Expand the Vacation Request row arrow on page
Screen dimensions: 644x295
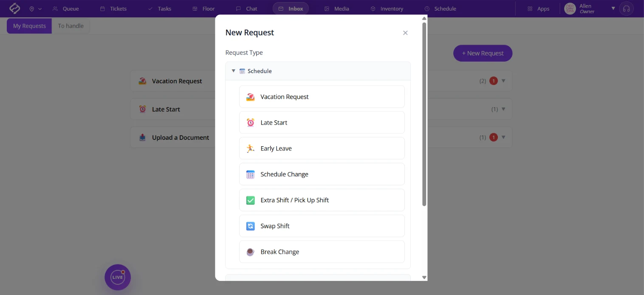click(x=503, y=81)
